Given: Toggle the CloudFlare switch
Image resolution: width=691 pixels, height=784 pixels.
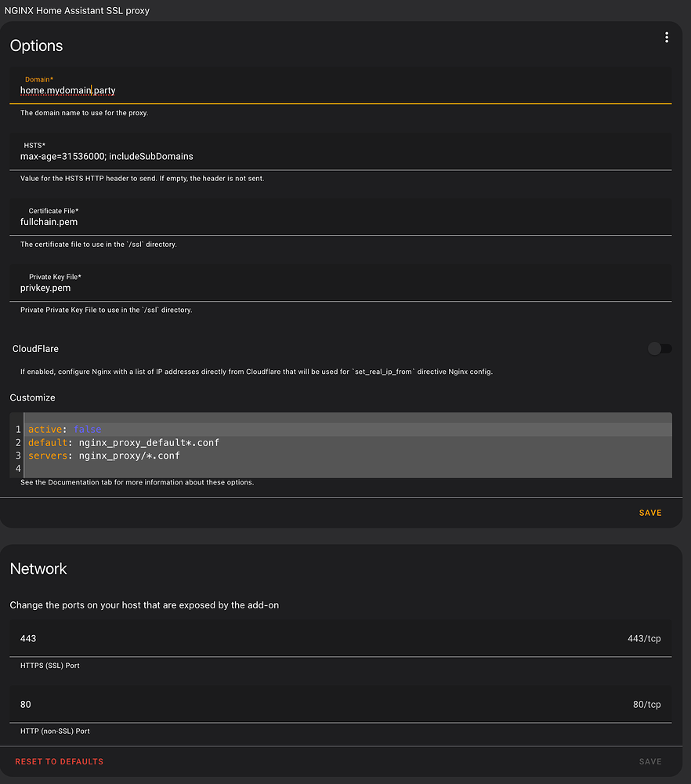Looking at the screenshot, I should pyautogui.click(x=660, y=349).
